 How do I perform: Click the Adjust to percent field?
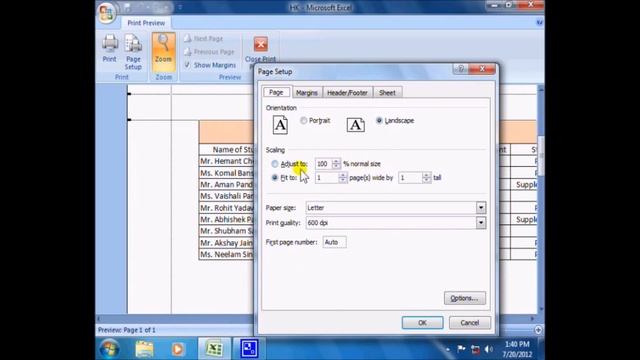(323, 164)
